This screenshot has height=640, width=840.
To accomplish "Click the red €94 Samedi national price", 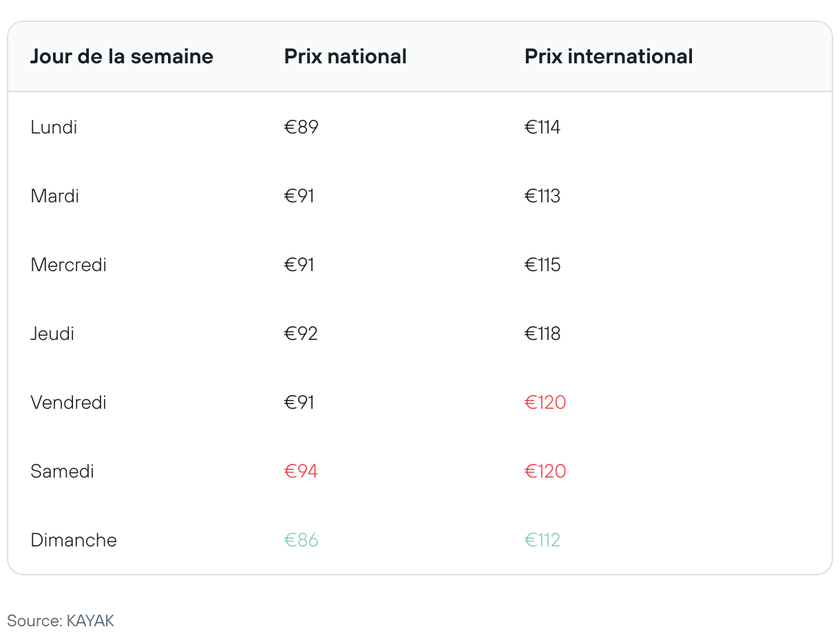I will tap(302, 471).
